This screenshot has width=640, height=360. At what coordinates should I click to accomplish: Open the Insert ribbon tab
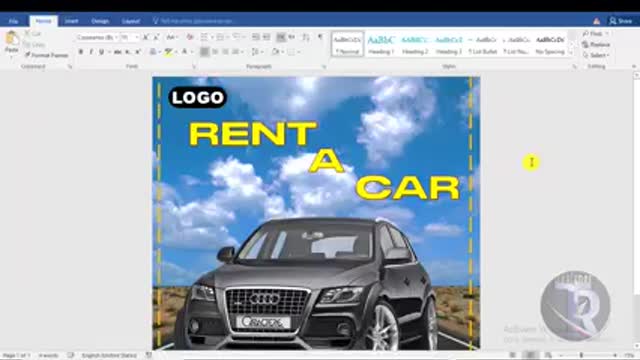71,21
